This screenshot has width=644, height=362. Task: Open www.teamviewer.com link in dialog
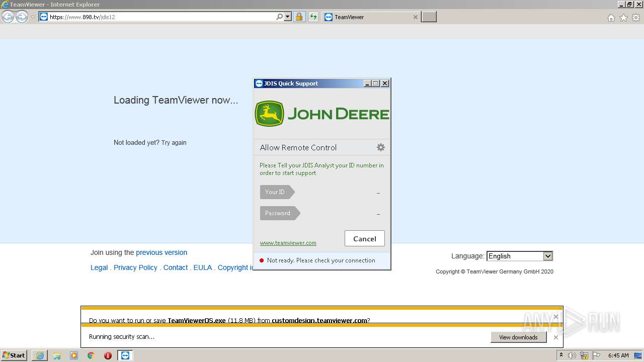point(288,243)
